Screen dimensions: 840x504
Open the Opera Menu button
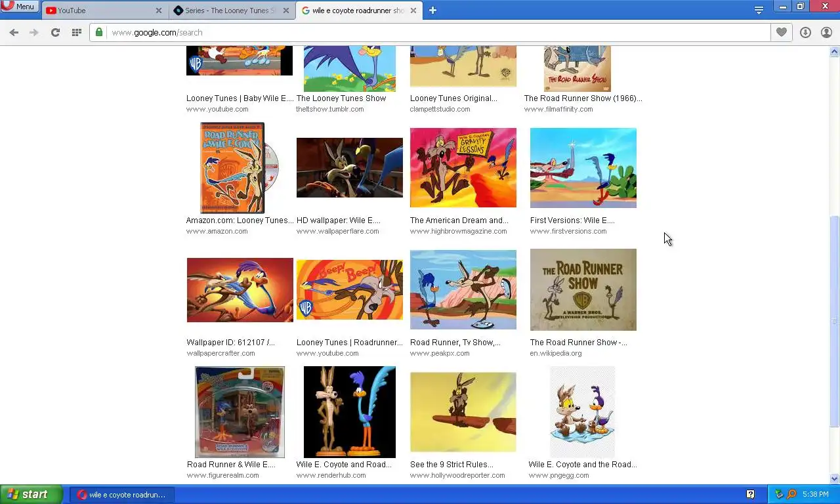[19, 7]
